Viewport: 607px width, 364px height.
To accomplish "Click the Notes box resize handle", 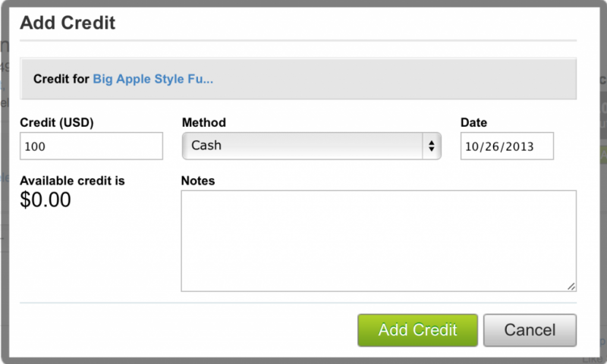I will pos(571,286).
